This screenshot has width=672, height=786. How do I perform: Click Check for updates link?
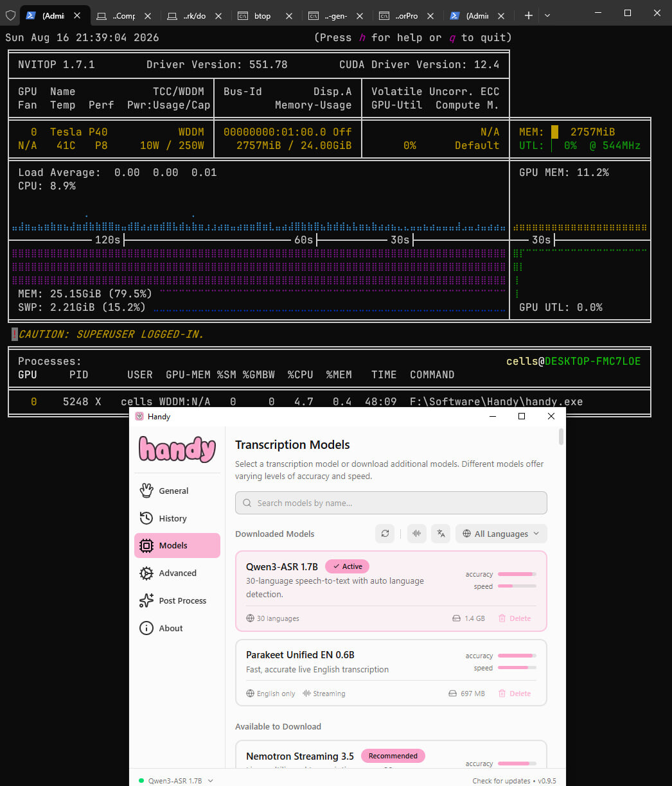click(501, 781)
